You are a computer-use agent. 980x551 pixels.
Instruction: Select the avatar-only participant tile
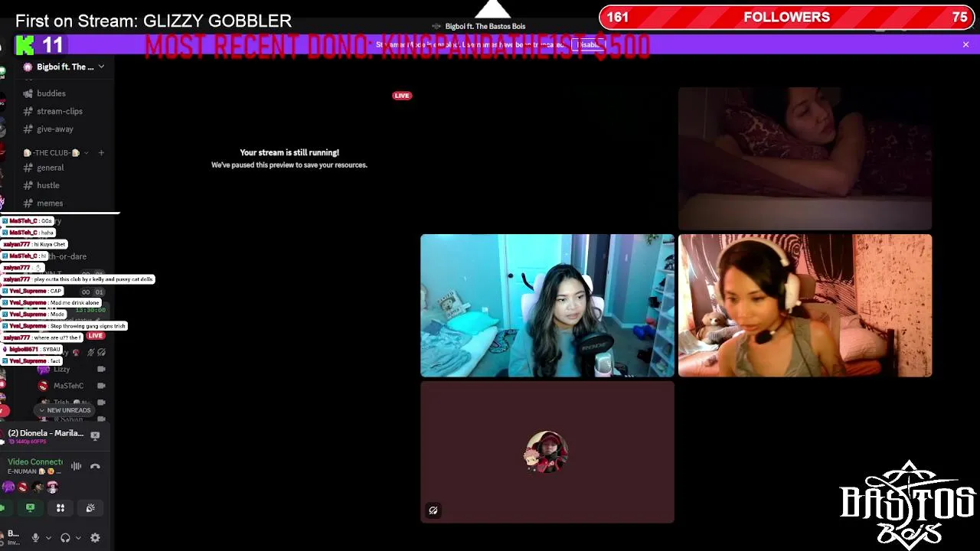(547, 452)
